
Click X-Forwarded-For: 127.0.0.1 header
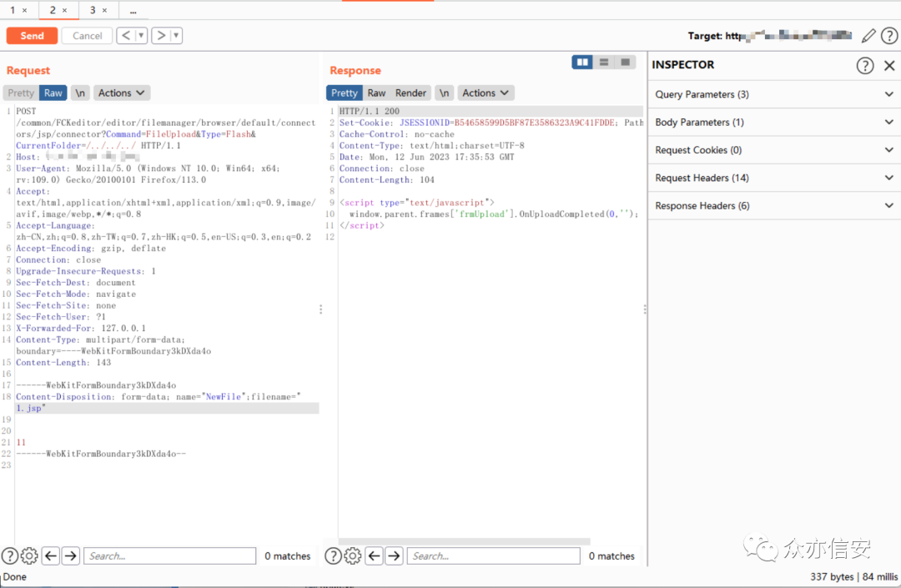click(x=81, y=329)
